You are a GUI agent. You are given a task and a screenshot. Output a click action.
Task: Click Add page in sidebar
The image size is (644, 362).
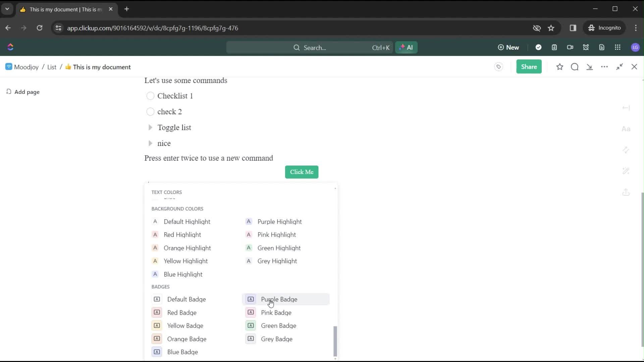[x=23, y=92]
